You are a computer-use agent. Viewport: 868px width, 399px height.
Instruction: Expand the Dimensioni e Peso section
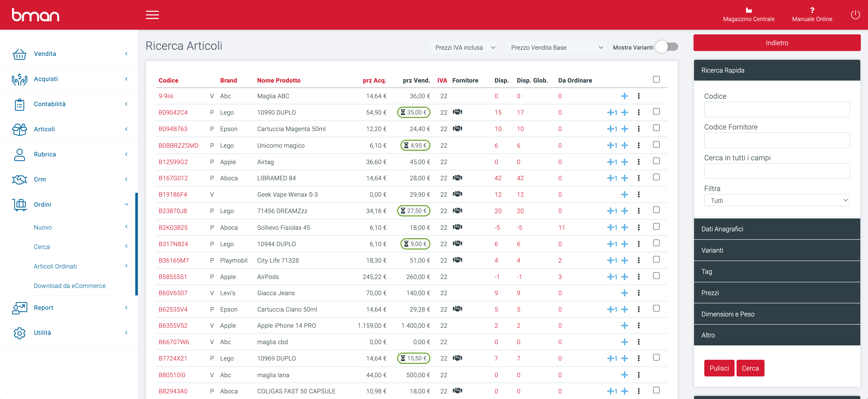tap(777, 314)
